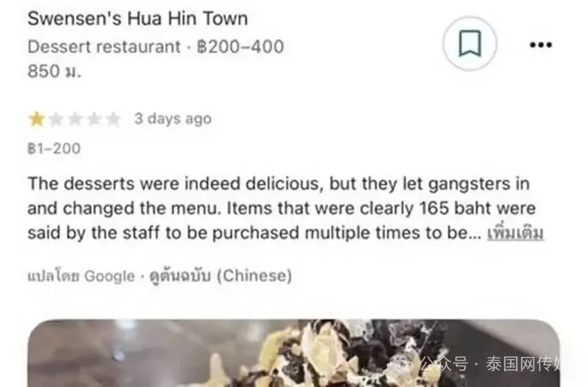Click the แปลโดย Google label

point(81,276)
